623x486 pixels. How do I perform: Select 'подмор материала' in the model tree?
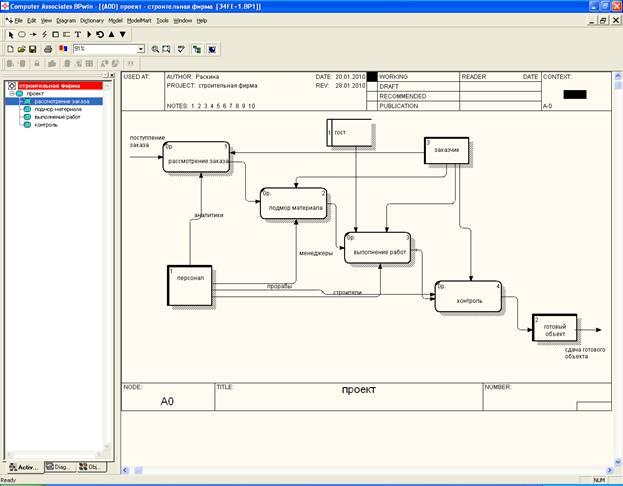coord(56,109)
